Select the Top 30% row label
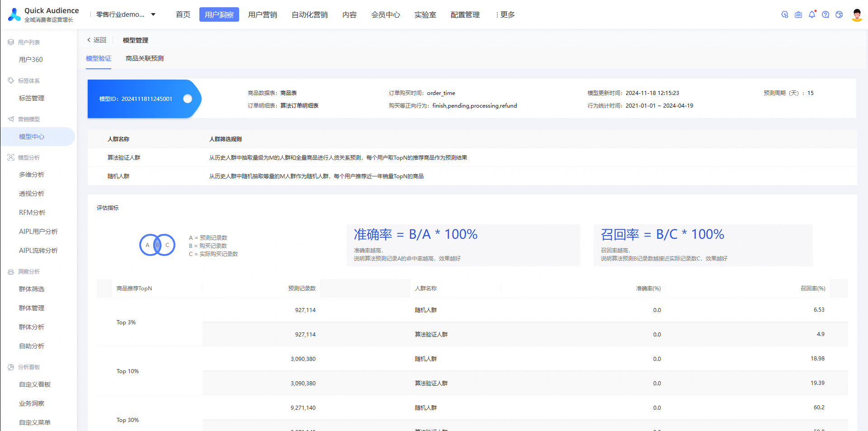Viewport: 868px width, 431px height. coord(127,420)
